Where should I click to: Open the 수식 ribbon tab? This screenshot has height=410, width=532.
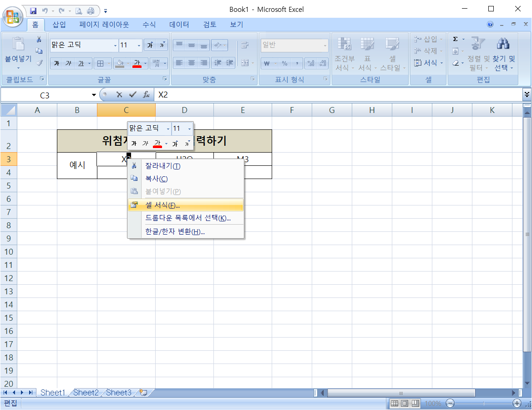[x=149, y=25]
